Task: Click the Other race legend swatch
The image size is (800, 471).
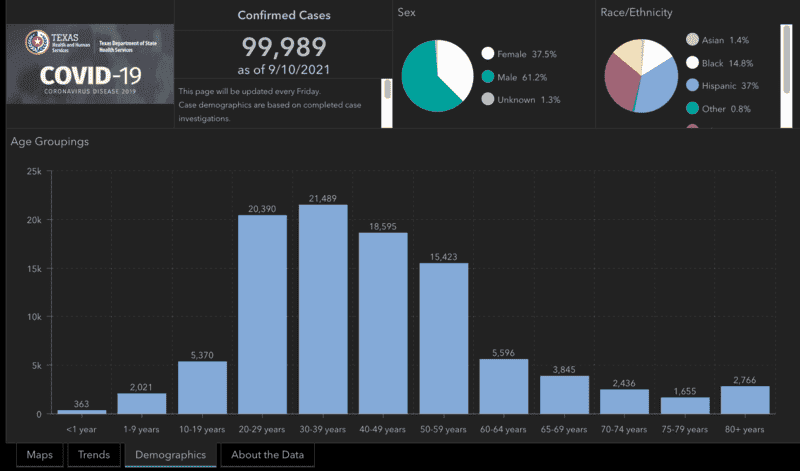Action: tap(692, 108)
